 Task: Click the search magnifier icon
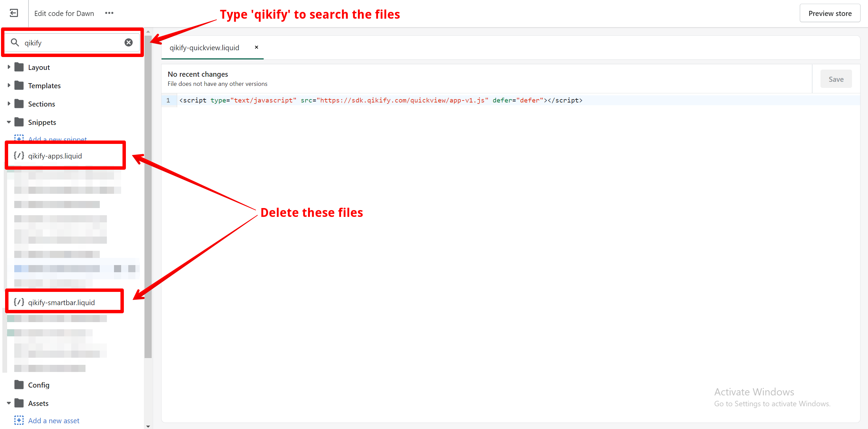(15, 42)
